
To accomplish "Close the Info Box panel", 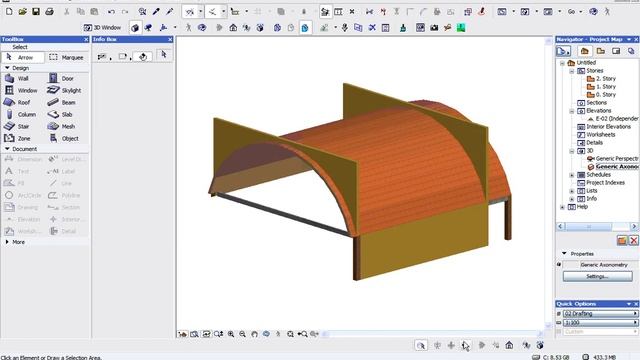I will coord(170,39).
